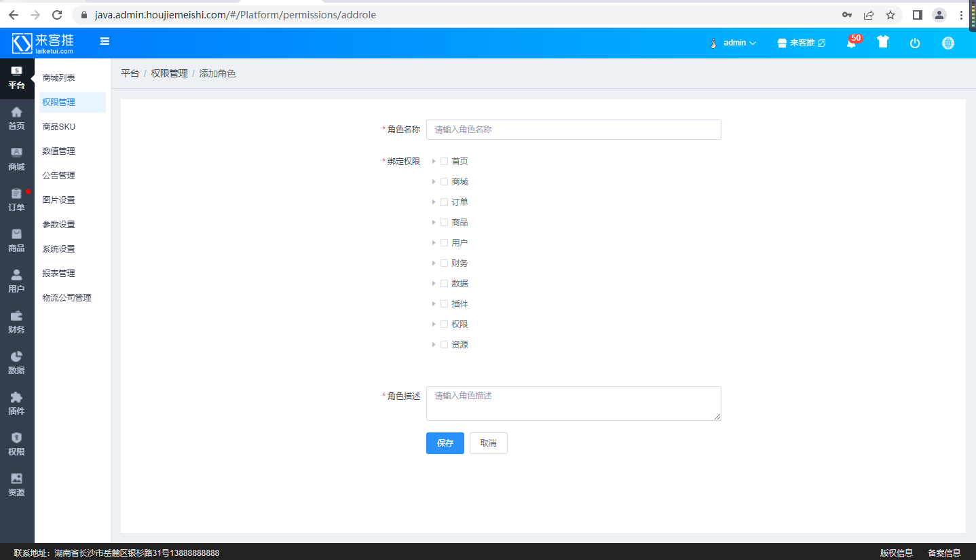Check the 商城 permission checkbox

pyautogui.click(x=444, y=181)
